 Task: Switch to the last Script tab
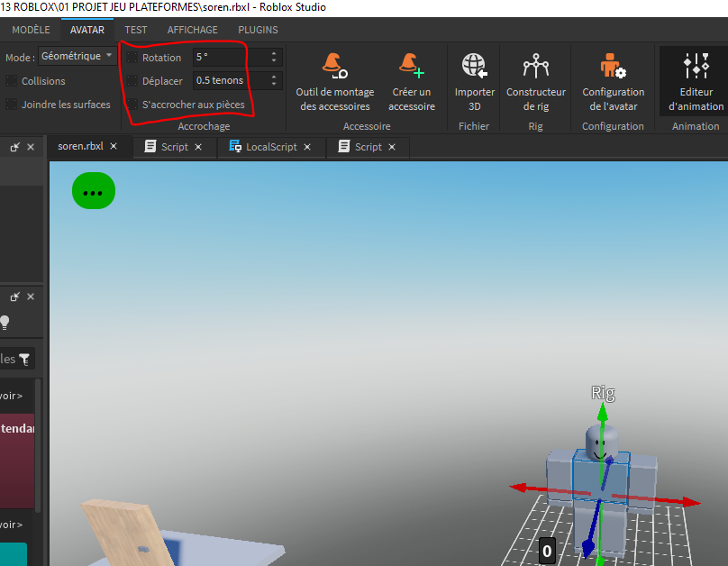point(369,147)
